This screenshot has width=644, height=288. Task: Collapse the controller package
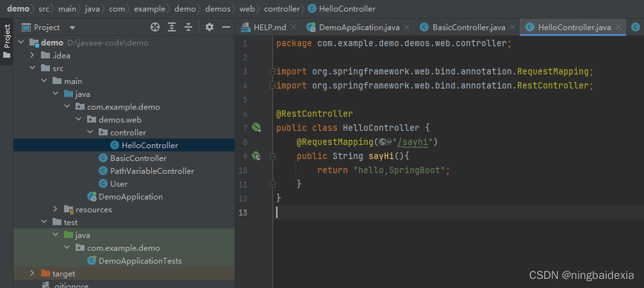pyautogui.click(x=90, y=133)
